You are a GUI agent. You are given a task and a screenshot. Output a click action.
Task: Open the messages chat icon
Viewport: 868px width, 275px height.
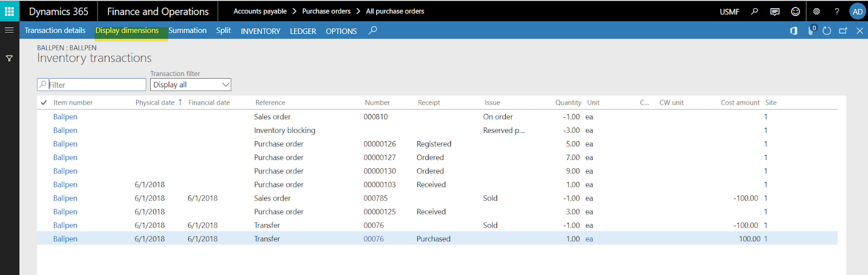pyautogui.click(x=775, y=11)
